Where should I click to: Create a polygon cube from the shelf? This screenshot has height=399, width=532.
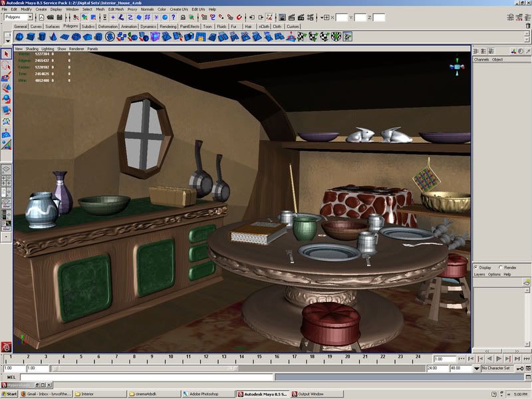[31, 37]
